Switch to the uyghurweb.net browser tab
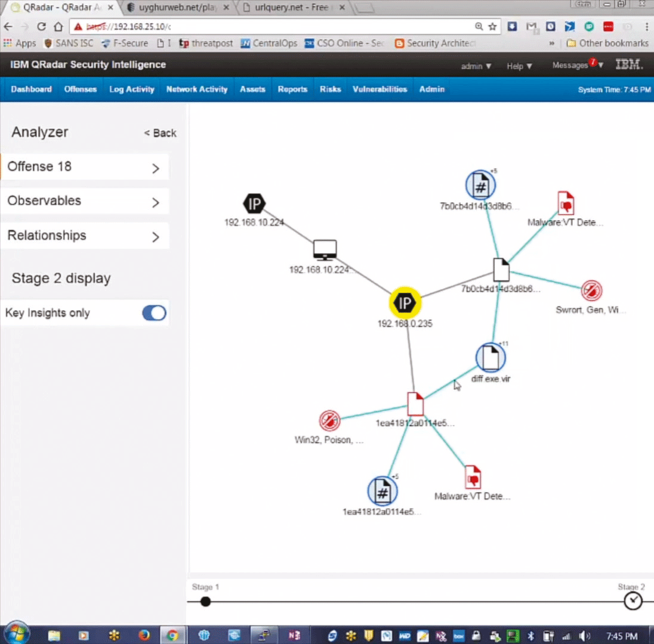Viewport: 654px width, 644px height. click(x=178, y=8)
